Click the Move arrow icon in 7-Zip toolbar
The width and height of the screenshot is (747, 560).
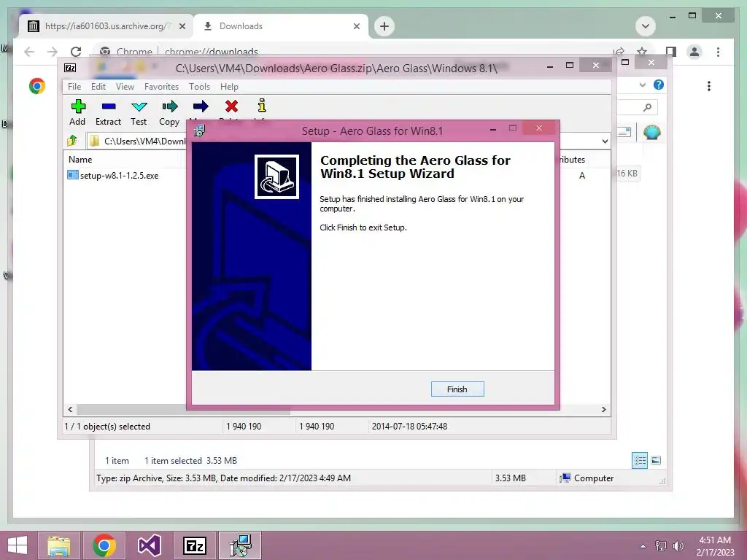pos(201,106)
